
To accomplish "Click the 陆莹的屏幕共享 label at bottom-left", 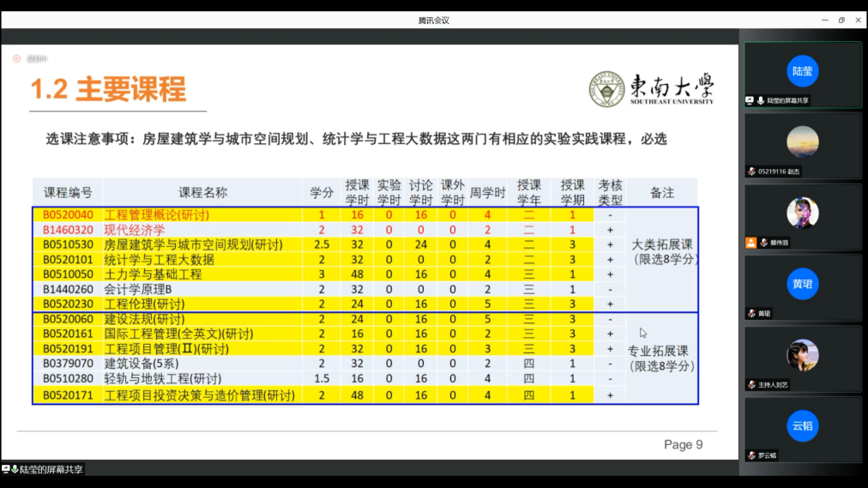I will tap(51, 469).
